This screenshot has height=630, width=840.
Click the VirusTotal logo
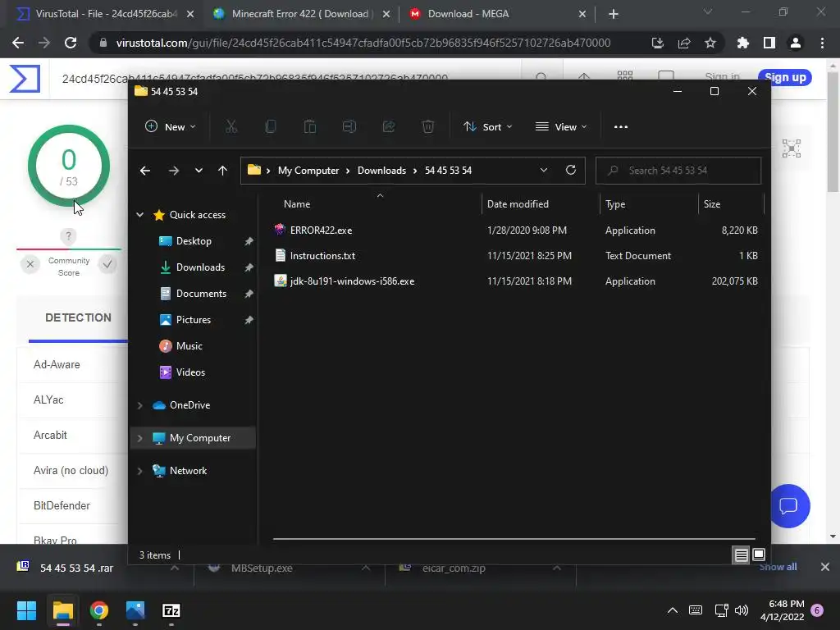(x=25, y=78)
